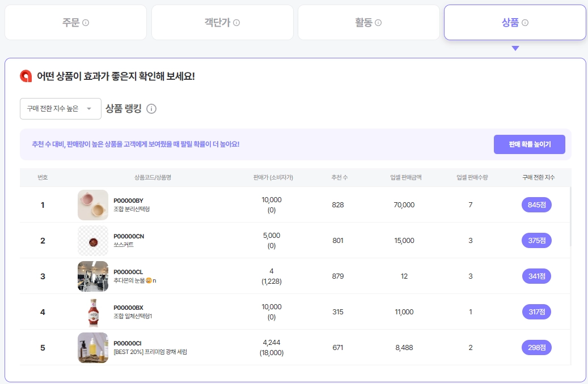
Task: Click the table's vertical scrollbar
Action: click(570, 216)
